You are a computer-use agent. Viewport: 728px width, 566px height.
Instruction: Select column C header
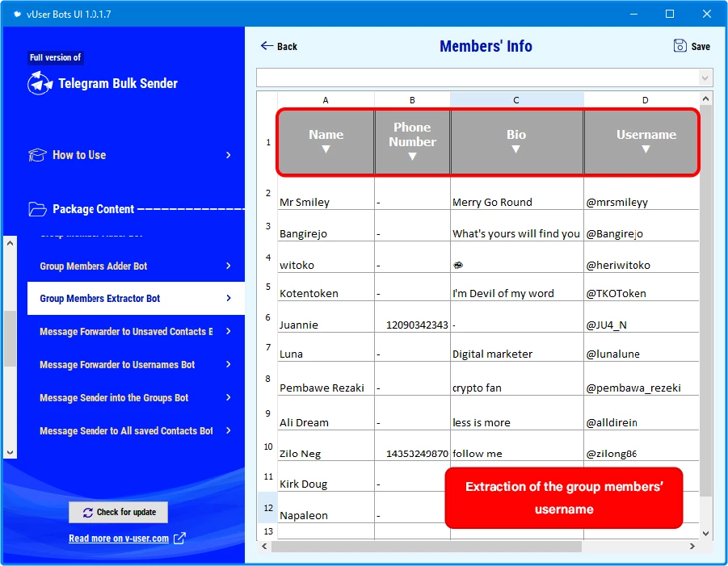click(516, 100)
